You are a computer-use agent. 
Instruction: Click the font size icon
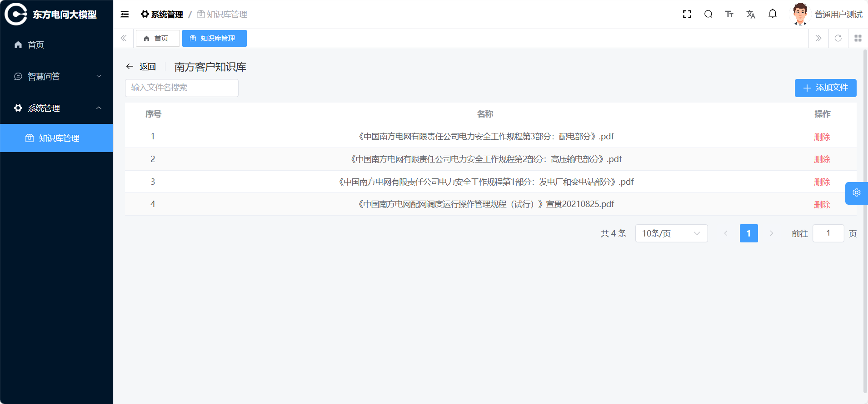tap(729, 15)
